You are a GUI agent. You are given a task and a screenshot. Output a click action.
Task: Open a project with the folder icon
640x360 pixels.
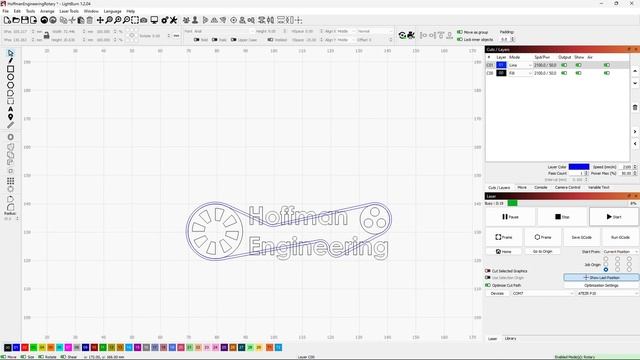(16, 20)
